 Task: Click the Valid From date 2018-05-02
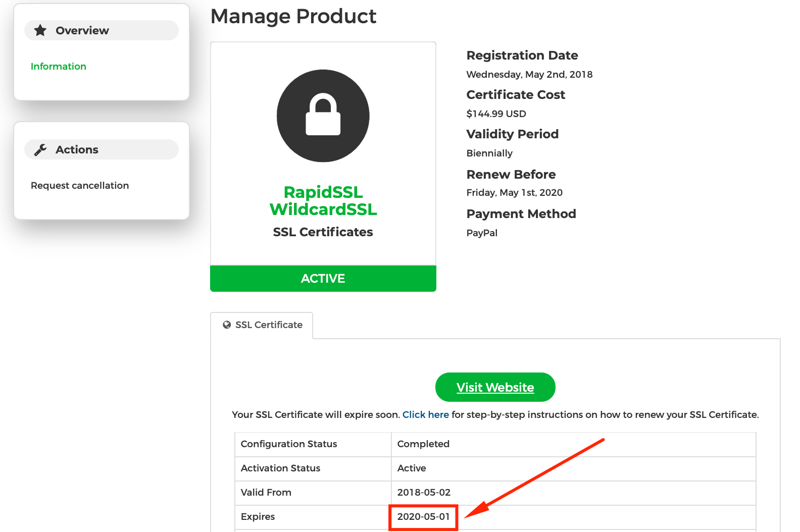[424, 492]
